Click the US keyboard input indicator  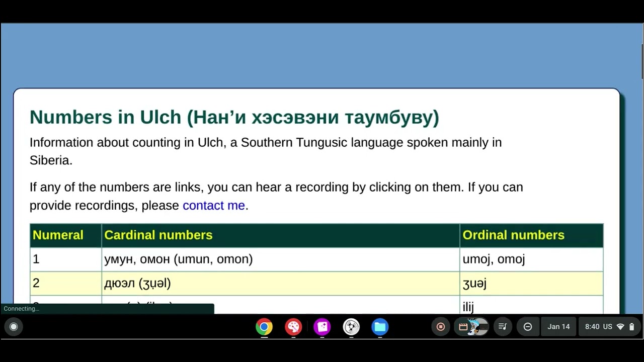pos(607,327)
